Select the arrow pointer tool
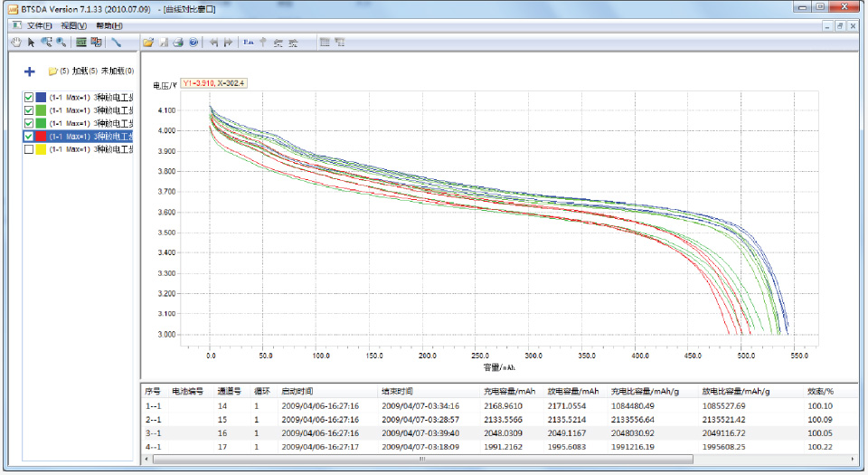The image size is (868, 475). tap(31, 43)
